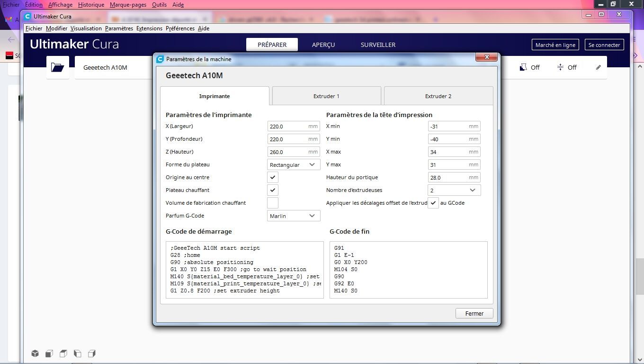Viewport: 644px width, 364px height.
Task: Open the Extensions menu
Action: (x=149, y=28)
